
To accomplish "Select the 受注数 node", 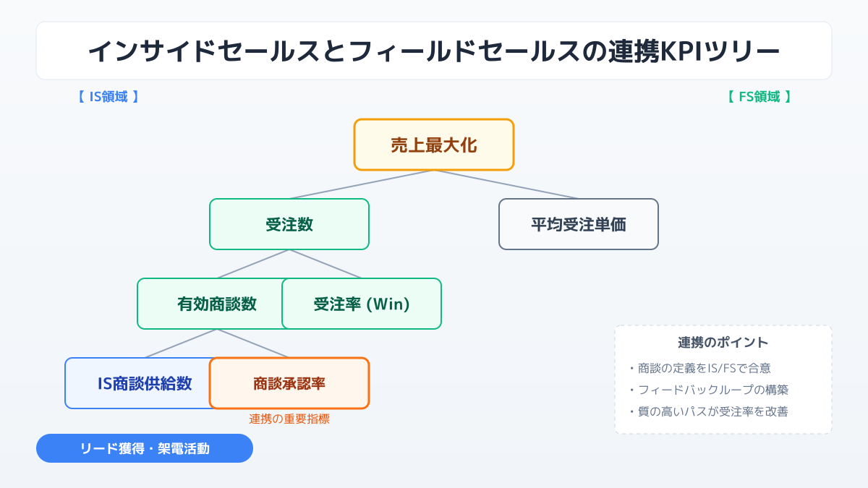I will pyautogui.click(x=289, y=224).
